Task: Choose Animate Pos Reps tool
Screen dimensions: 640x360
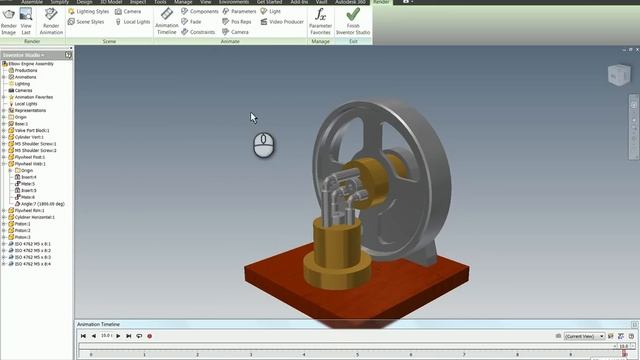Action: pos(237,22)
